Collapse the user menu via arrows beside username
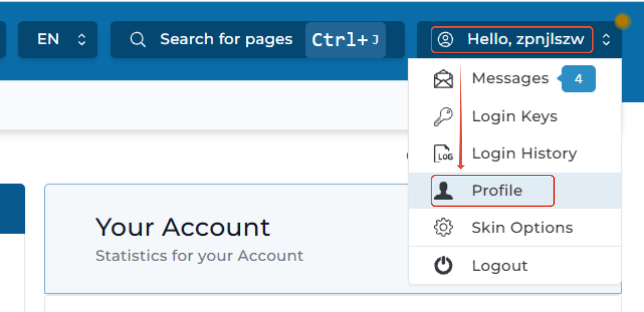This screenshot has width=644, height=312. click(x=606, y=39)
